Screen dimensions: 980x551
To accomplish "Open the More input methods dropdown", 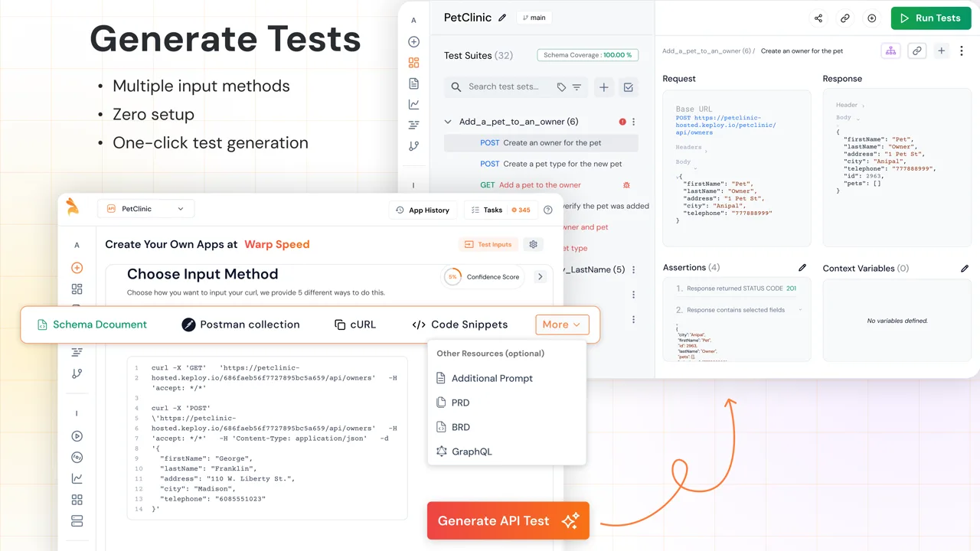I will (x=562, y=324).
